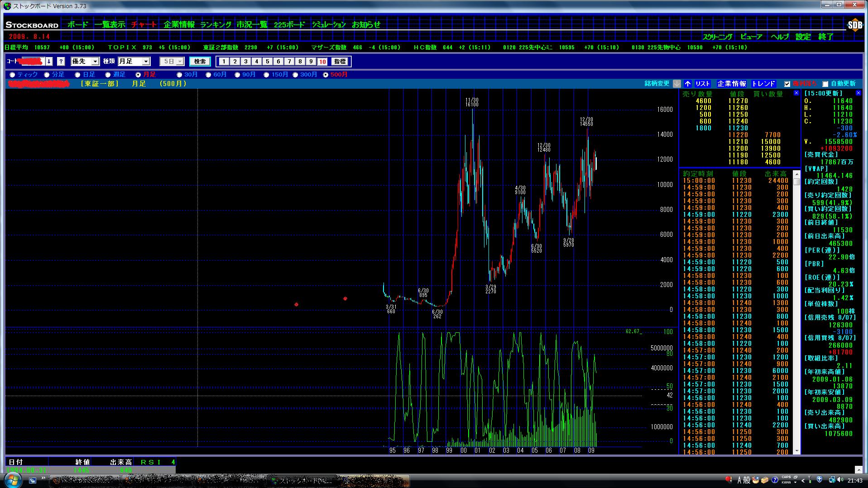Expand the 5日 dropdown
Screen dimensions: 868x488
[x=180, y=62]
